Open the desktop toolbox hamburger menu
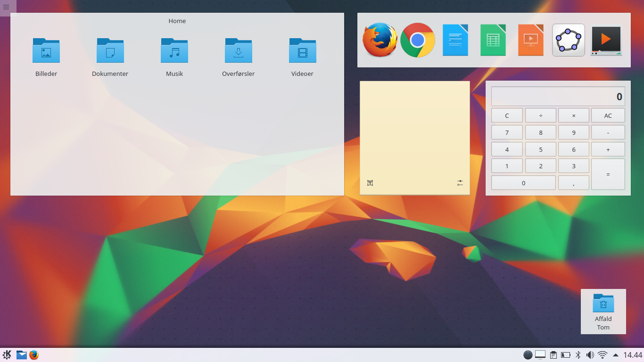The height and width of the screenshot is (362, 644). pos(6,7)
